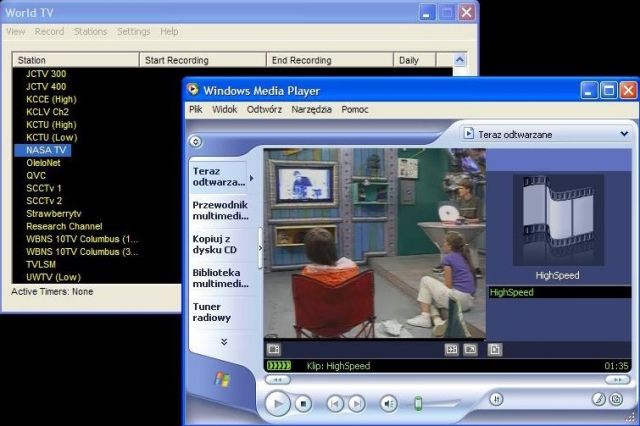Click the Daily column header

click(x=415, y=60)
